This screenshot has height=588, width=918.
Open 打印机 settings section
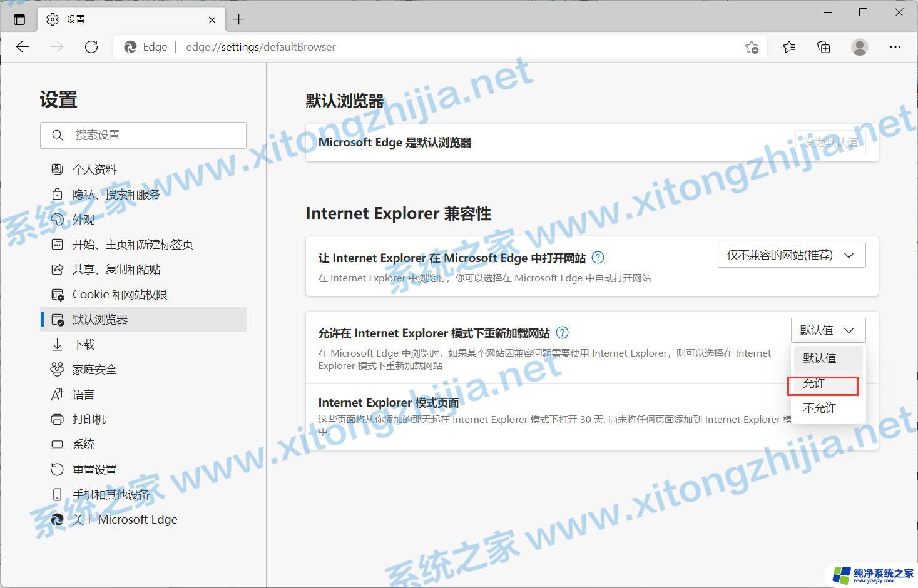(x=143, y=419)
